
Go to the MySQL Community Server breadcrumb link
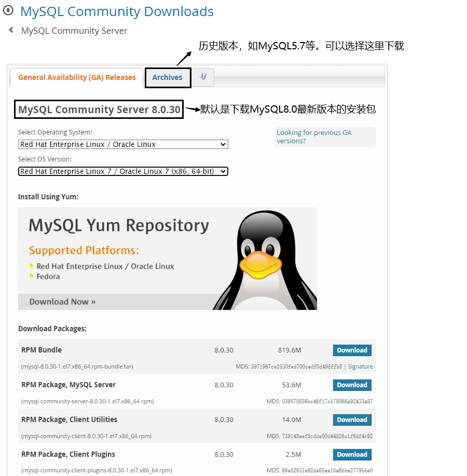[x=74, y=31]
